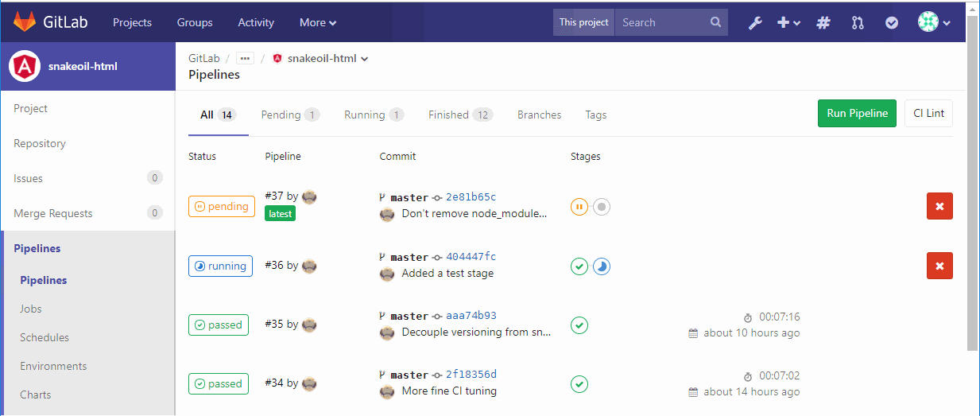Click the running status badge for #36

pyautogui.click(x=220, y=266)
